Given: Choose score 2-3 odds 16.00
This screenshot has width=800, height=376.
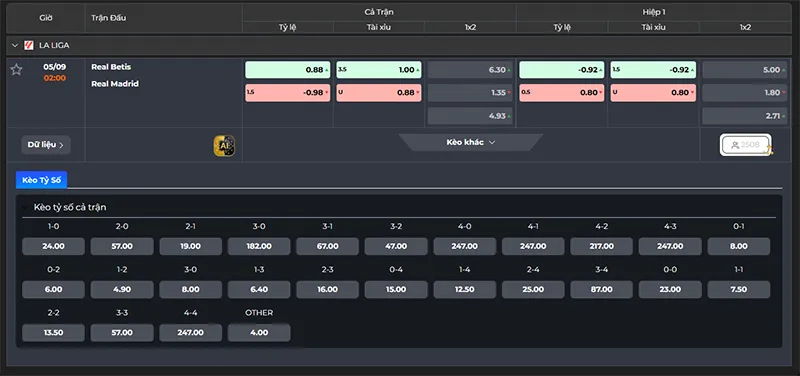Looking at the screenshot, I should (x=328, y=290).
